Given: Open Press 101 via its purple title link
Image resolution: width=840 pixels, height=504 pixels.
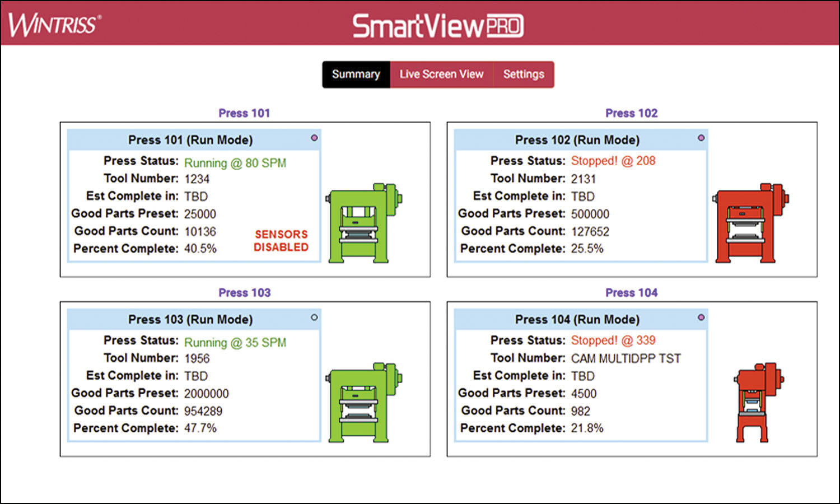Looking at the screenshot, I should [245, 113].
